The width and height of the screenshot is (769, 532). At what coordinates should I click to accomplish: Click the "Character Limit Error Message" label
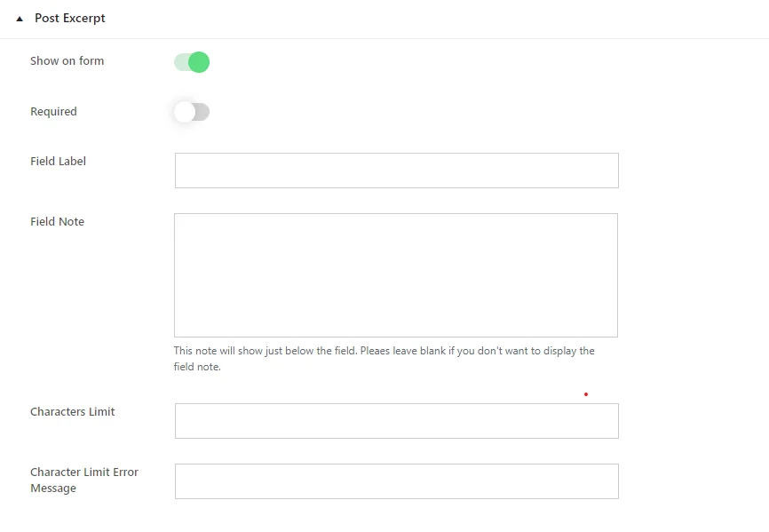[84, 480]
